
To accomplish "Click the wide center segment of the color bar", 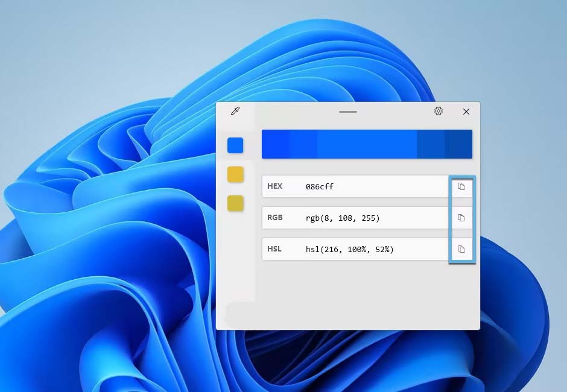I will point(367,144).
